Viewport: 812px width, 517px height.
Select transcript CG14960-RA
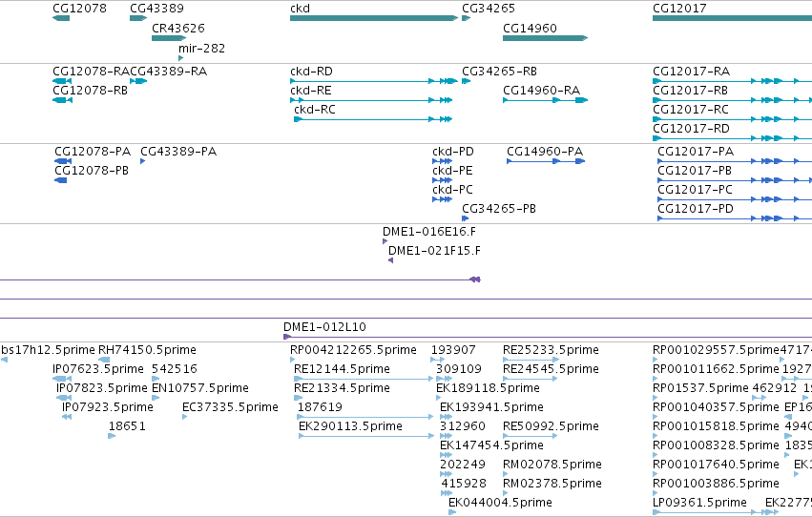coord(541,91)
